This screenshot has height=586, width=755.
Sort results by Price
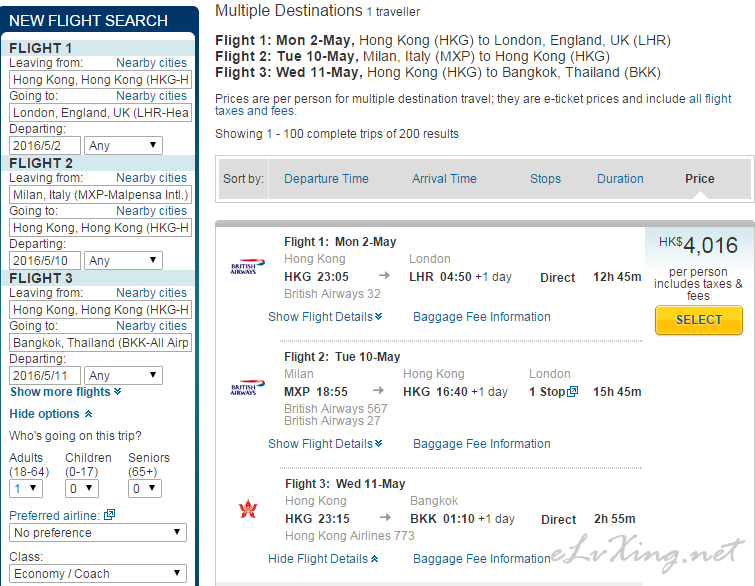tap(700, 179)
